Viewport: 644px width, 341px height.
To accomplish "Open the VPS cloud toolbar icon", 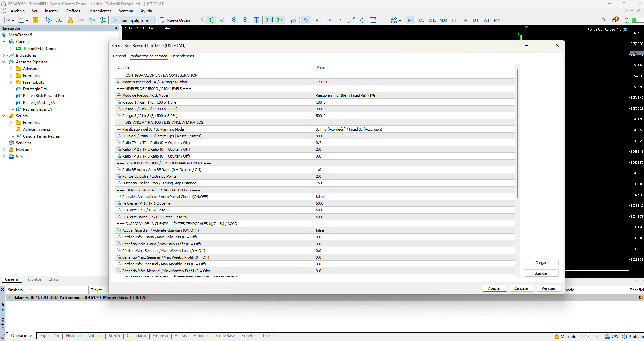I will (x=92, y=20).
